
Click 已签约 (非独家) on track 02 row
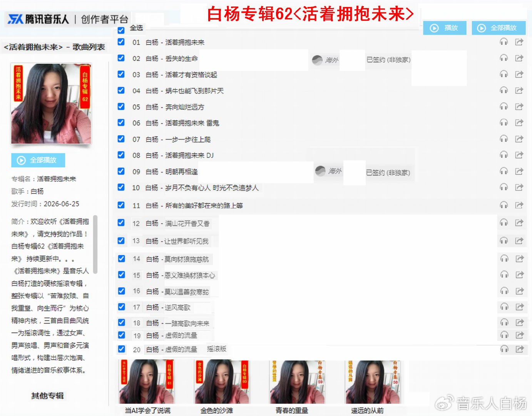point(388,60)
